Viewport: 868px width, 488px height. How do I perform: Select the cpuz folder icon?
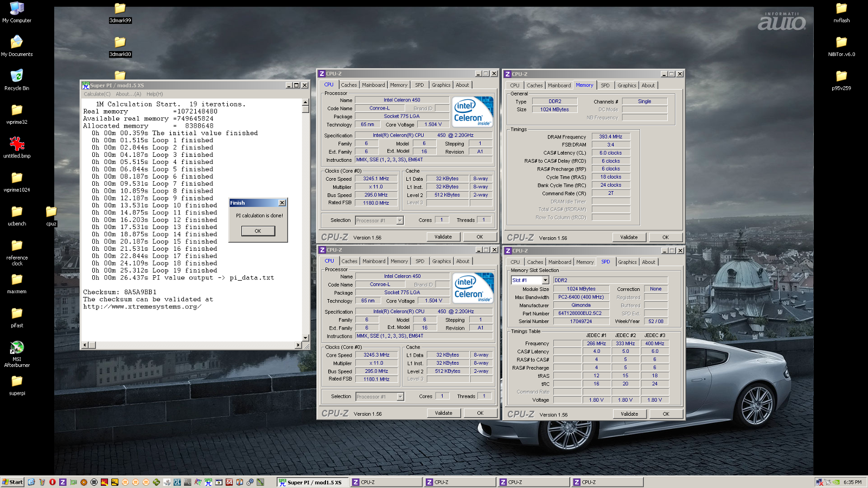click(51, 216)
